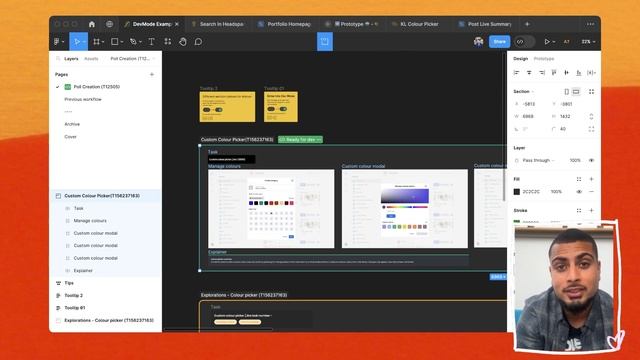Select the Comment tool

(198, 42)
